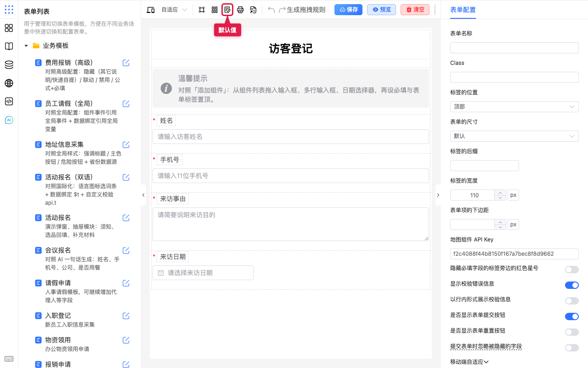Open the code icon in left sidebar
This screenshot has width=588, height=368.
[x=9, y=102]
